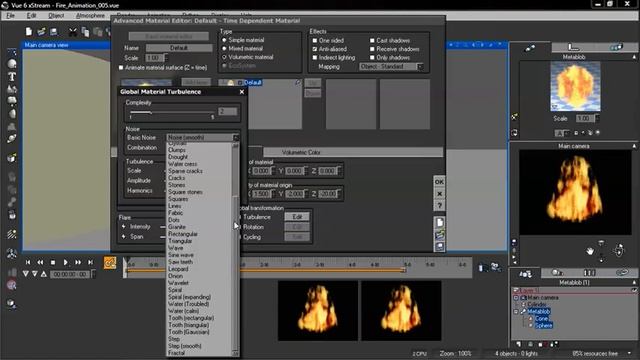Choose Leopard from noise list

coord(178,269)
